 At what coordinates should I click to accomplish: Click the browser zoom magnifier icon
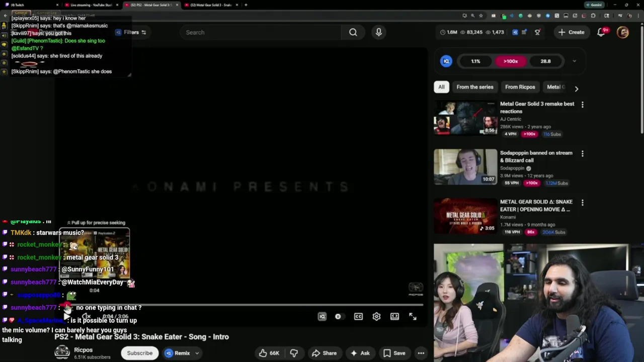point(473,16)
